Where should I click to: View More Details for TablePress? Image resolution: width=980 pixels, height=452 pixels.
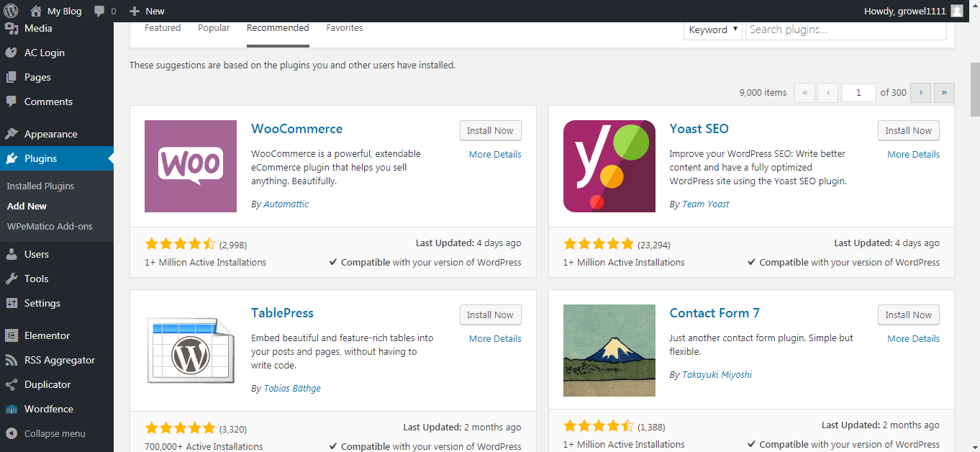[495, 338]
